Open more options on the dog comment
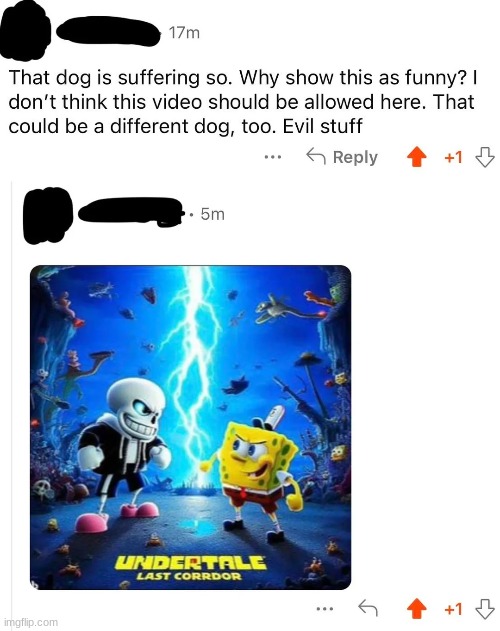500x631 pixels. tap(273, 157)
